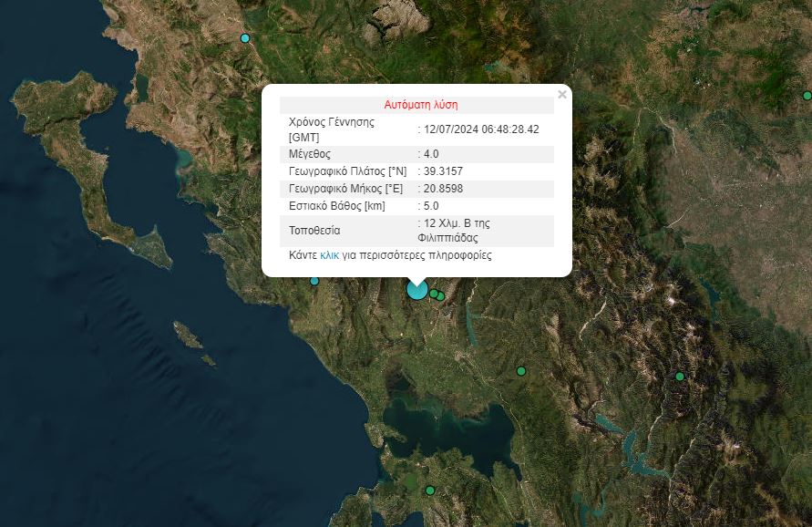Click the small cyan marker west of the popup
Image resolution: width=812 pixels, height=527 pixels.
(314, 281)
